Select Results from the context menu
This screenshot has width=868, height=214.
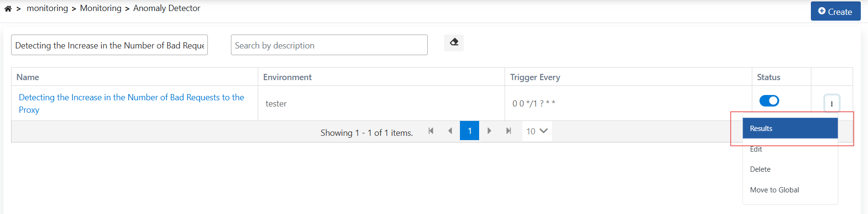[x=790, y=129]
